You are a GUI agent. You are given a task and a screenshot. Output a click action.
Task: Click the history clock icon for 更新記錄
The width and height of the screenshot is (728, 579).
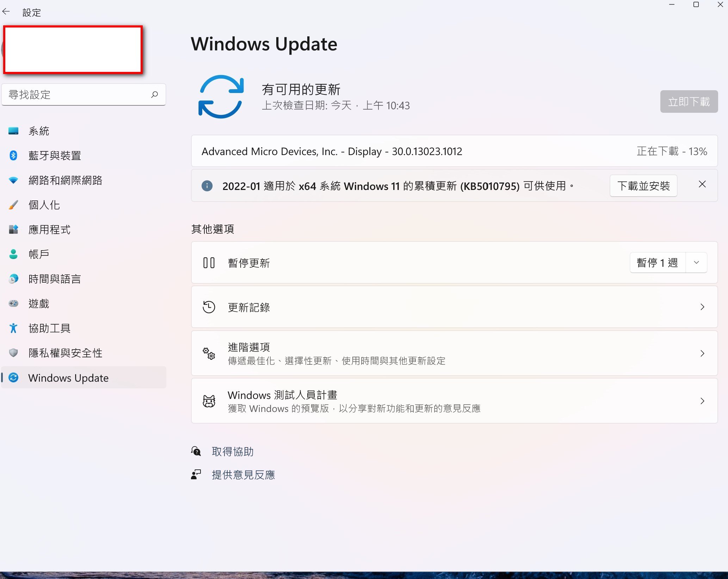(x=209, y=307)
